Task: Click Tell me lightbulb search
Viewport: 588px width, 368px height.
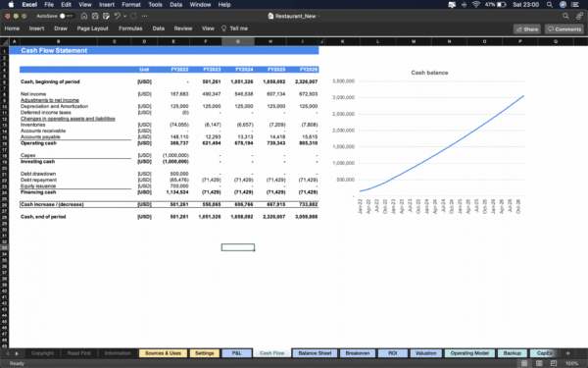Action: pos(235,28)
